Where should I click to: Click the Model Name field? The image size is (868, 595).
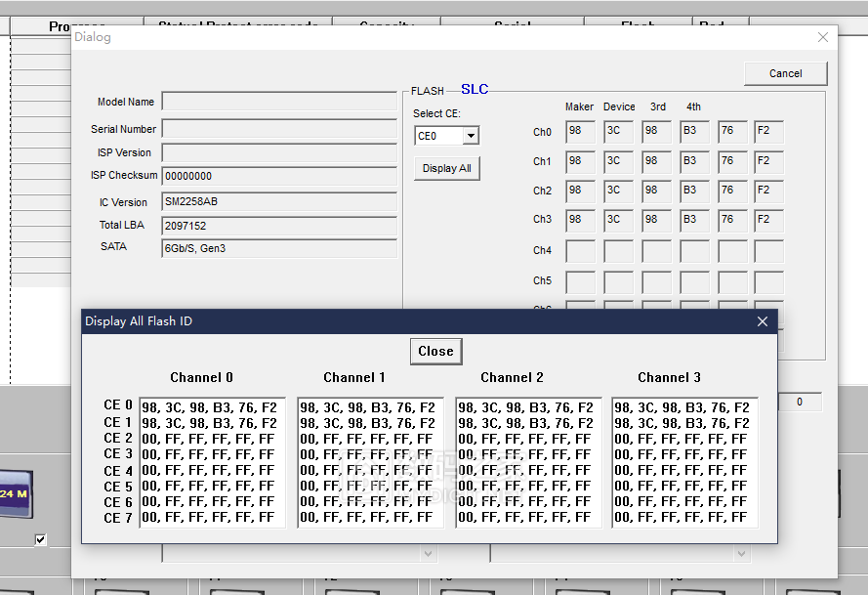[279, 102]
